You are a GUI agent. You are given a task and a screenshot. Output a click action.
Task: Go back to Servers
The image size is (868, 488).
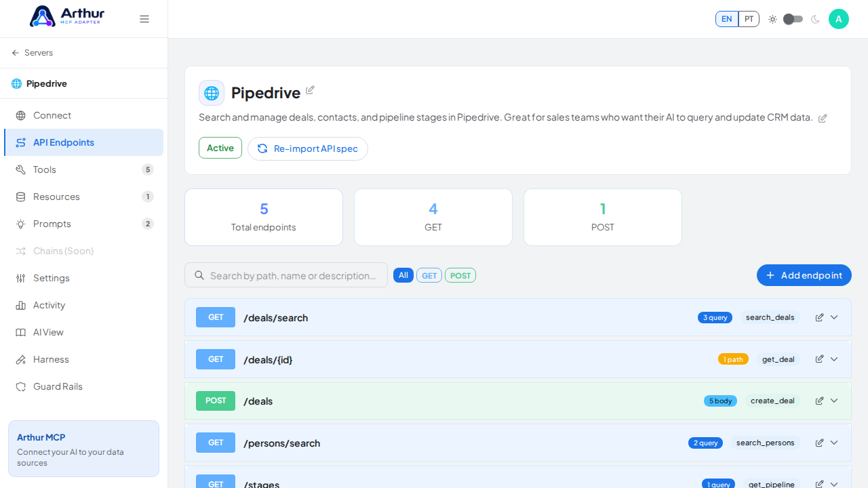pyautogui.click(x=32, y=53)
